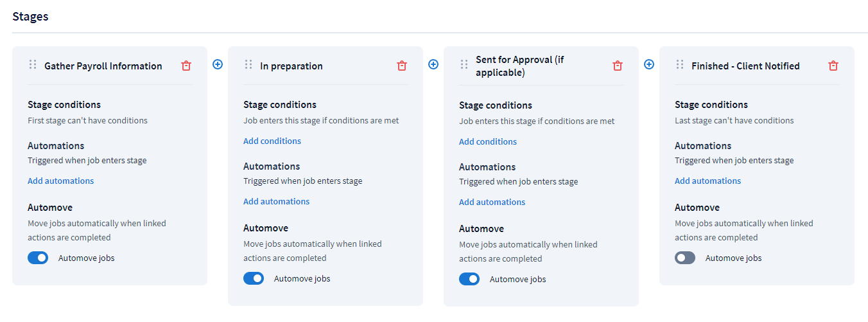Add conditions to Sent for Approval stage
Image resolution: width=868 pixels, height=322 pixels.
(x=488, y=141)
